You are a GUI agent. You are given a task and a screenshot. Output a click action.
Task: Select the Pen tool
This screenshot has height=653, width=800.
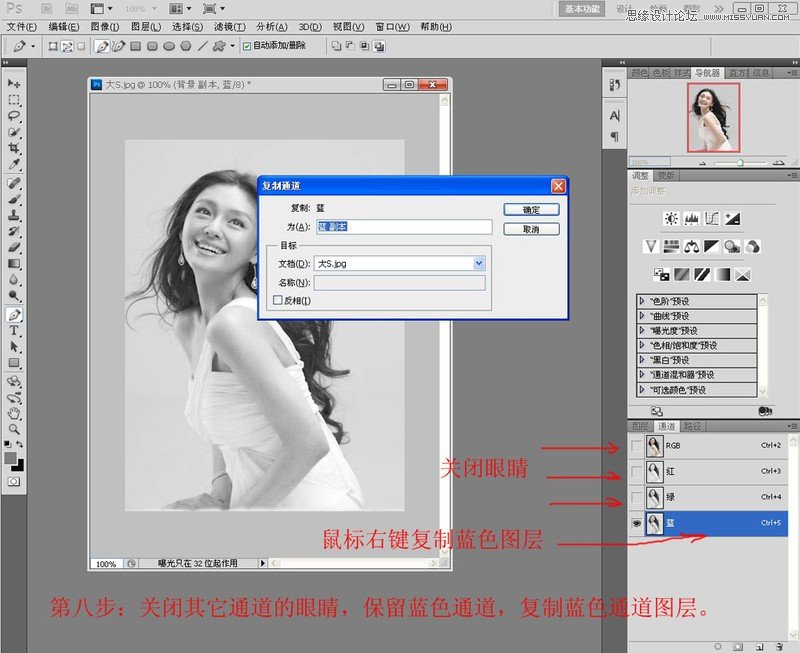click(x=14, y=313)
